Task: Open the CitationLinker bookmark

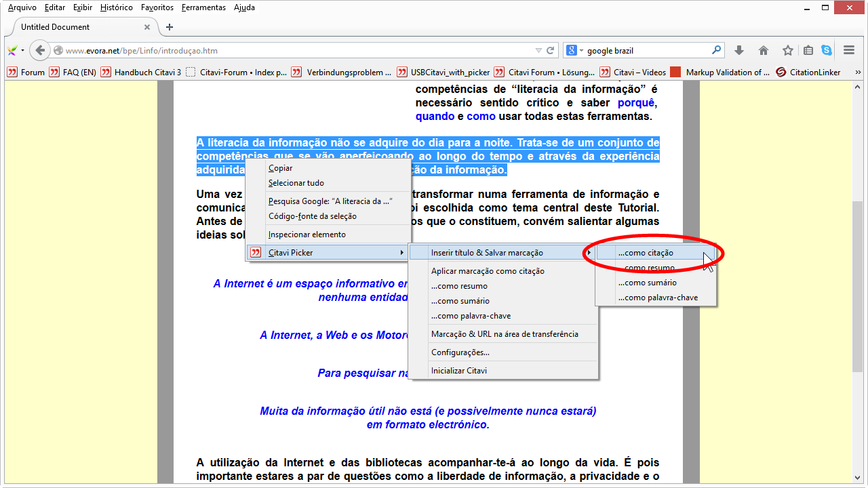Action: pos(808,72)
